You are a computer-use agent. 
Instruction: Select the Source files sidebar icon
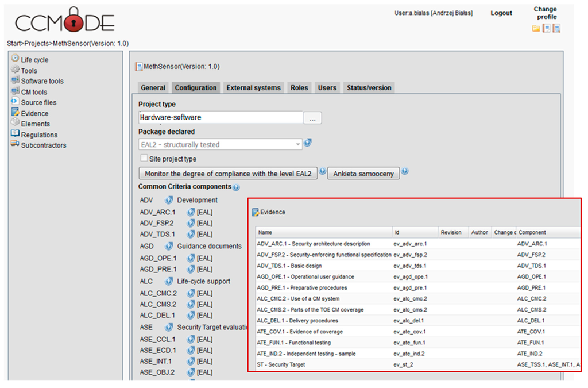point(16,102)
